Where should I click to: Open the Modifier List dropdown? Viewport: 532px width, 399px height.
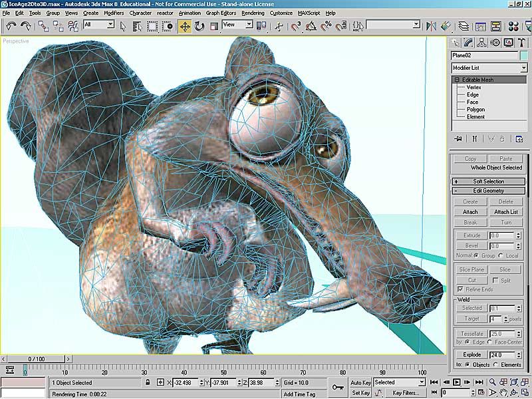[489, 68]
